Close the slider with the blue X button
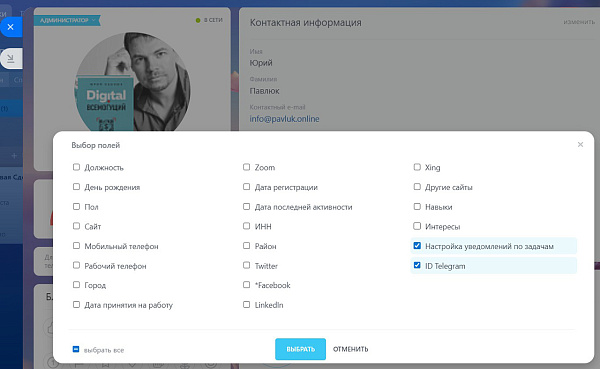 (x=11, y=27)
